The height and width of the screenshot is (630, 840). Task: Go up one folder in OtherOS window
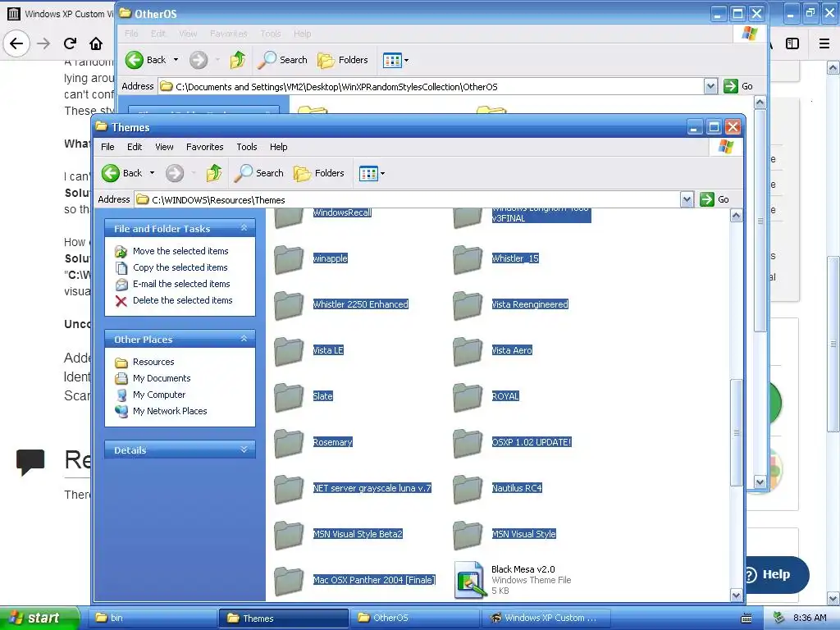click(x=238, y=60)
